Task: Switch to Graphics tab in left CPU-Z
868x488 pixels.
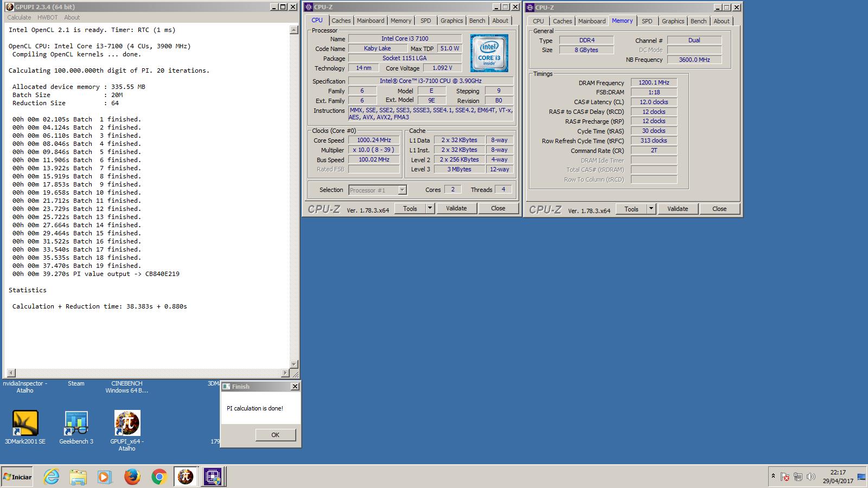Action: point(452,21)
